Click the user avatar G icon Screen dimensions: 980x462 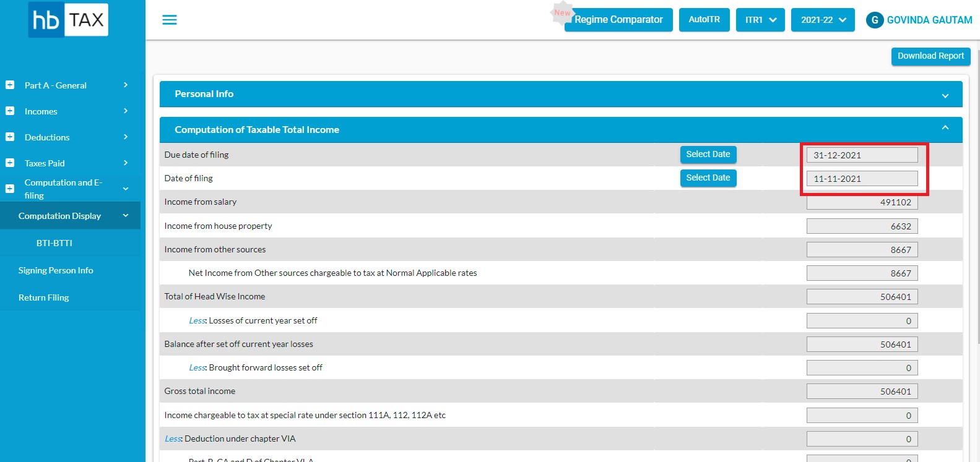(x=875, y=20)
